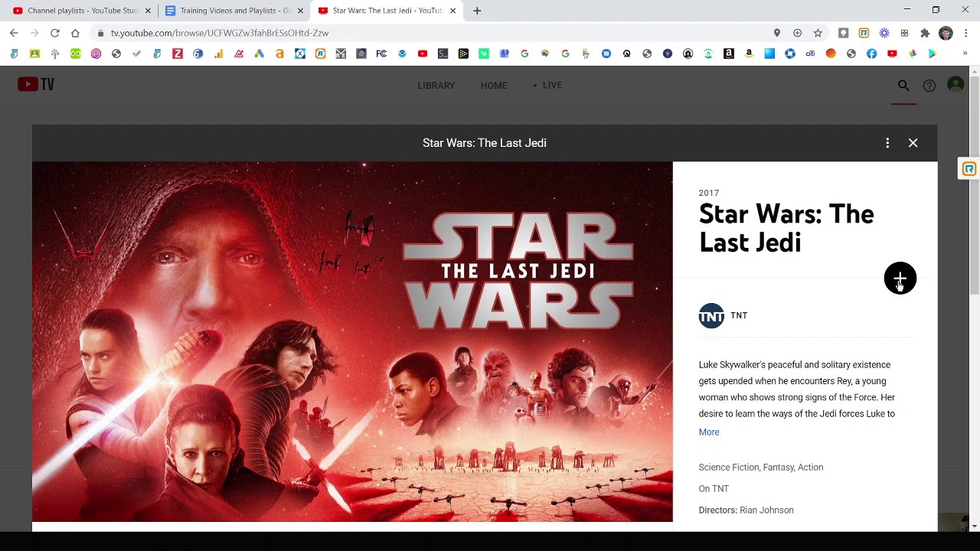Click the location permission icon in address bar

click(x=777, y=33)
